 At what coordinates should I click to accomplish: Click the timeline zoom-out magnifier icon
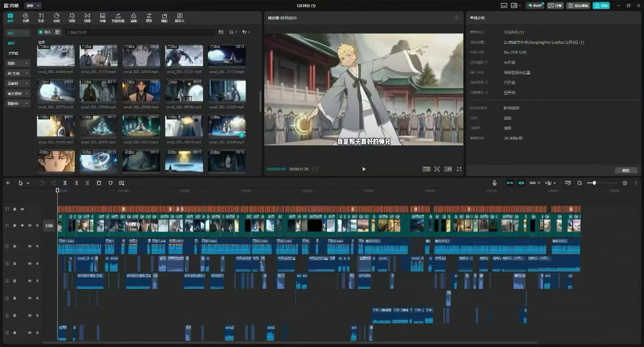pos(580,183)
